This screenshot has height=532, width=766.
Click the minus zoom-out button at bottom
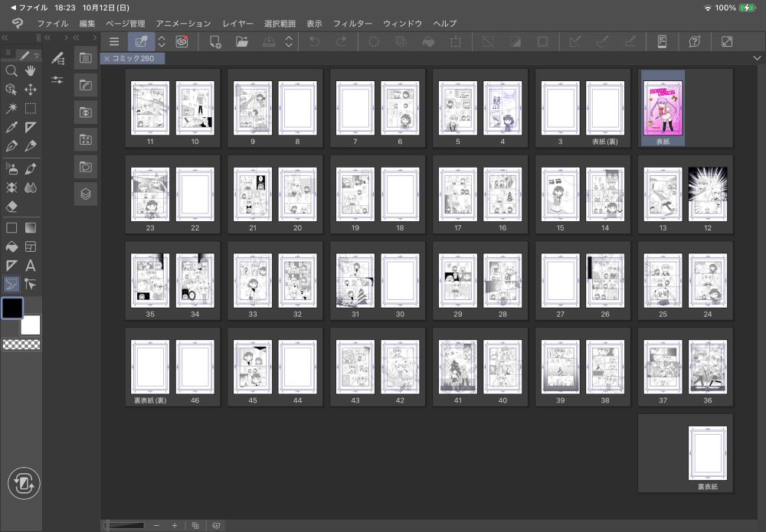(x=156, y=525)
